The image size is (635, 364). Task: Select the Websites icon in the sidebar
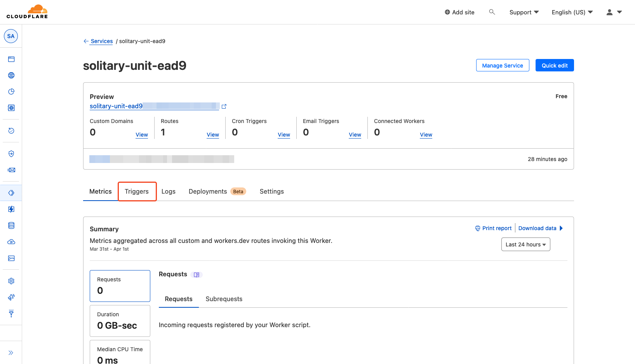point(11,59)
